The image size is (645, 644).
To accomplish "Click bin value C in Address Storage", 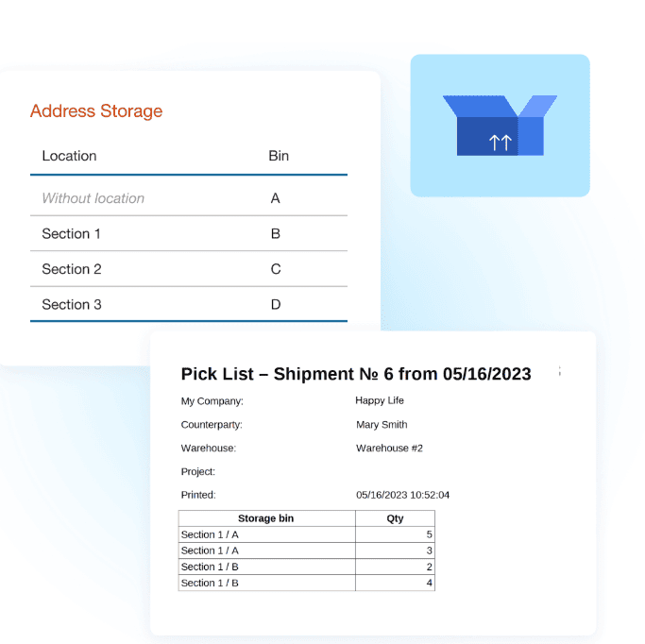I will (x=276, y=269).
